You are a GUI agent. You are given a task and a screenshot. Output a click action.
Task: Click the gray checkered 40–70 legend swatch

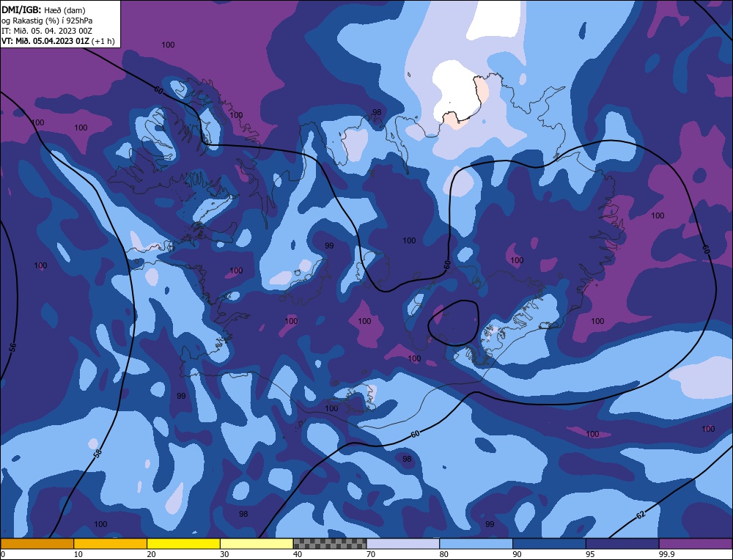tap(330, 543)
